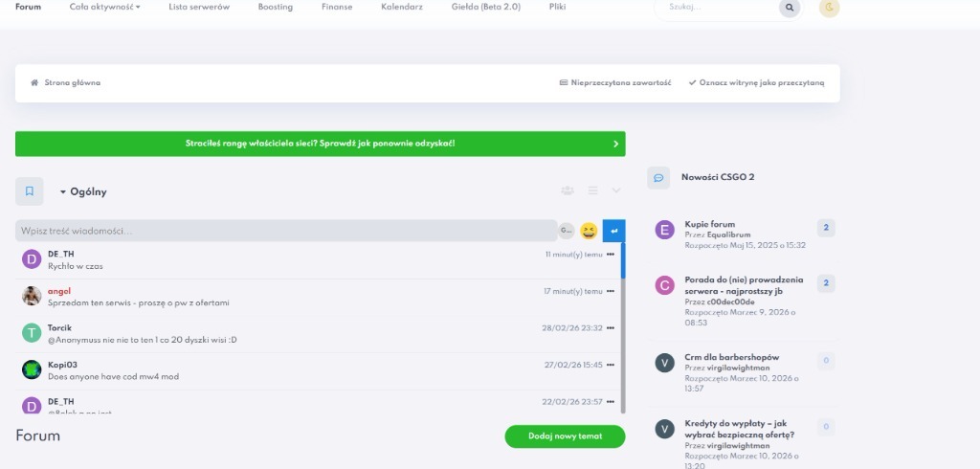Open the chat hamburger menu icon
The height and width of the screenshot is (469, 980).
pyautogui.click(x=592, y=191)
